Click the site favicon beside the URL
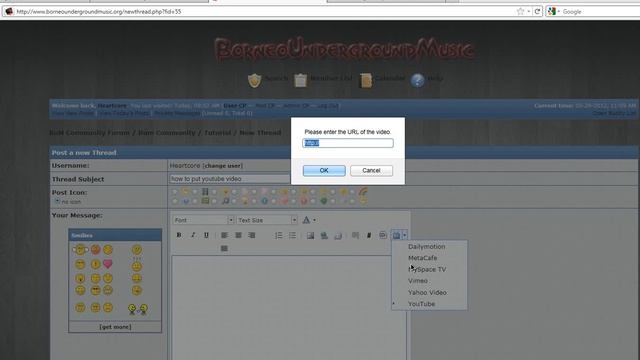The image size is (640, 360). [x=9, y=11]
